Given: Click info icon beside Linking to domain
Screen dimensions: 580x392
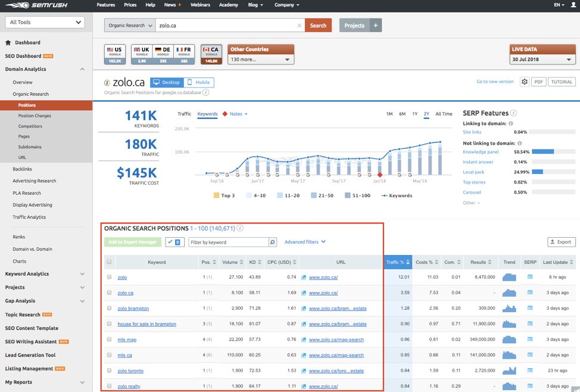Looking at the screenshot, I should (x=511, y=124).
